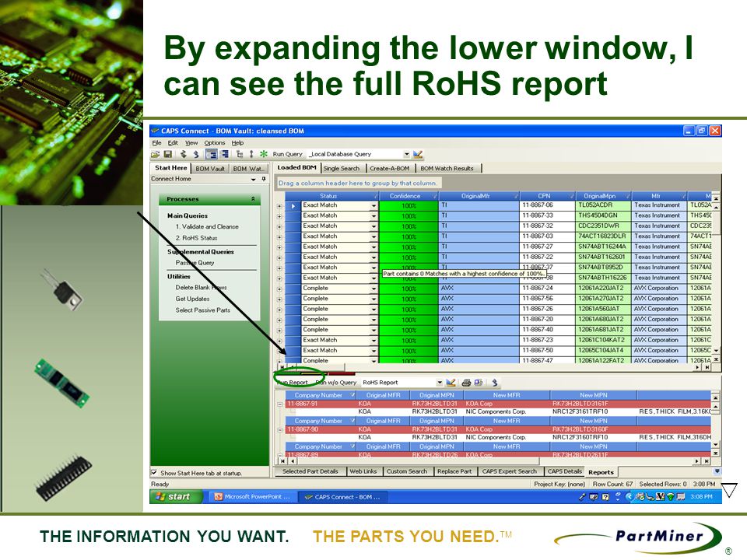This screenshot has width=747, height=560.
Task: Open the Run Query dropdown for Local Database Query
Action: (x=406, y=154)
